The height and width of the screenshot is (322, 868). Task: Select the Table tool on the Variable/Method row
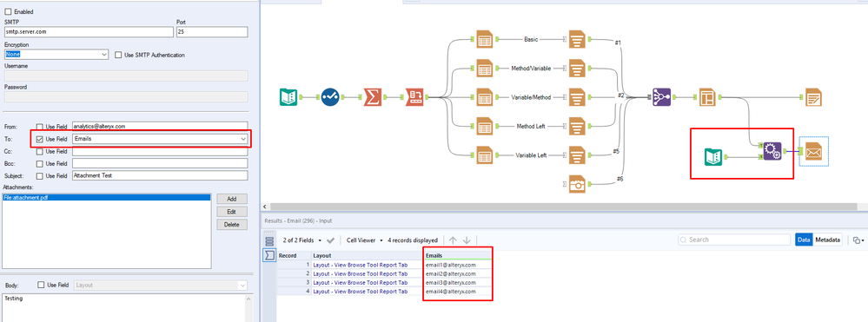click(x=484, y=97)
